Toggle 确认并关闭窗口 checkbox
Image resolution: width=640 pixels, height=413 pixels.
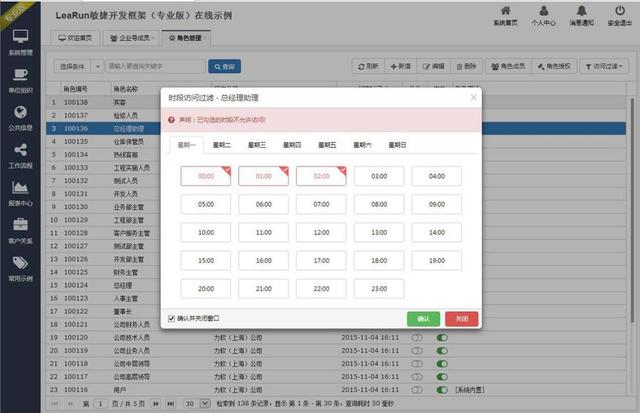pos(171,318)
